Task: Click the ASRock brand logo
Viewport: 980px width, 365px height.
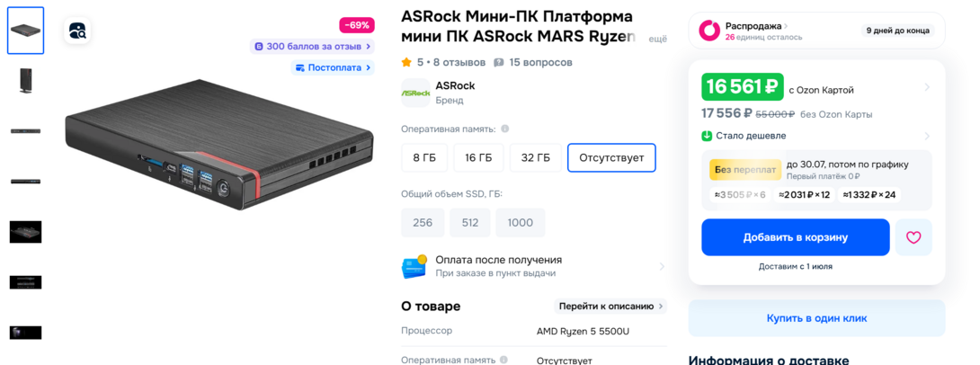Action: coord(414,93)
